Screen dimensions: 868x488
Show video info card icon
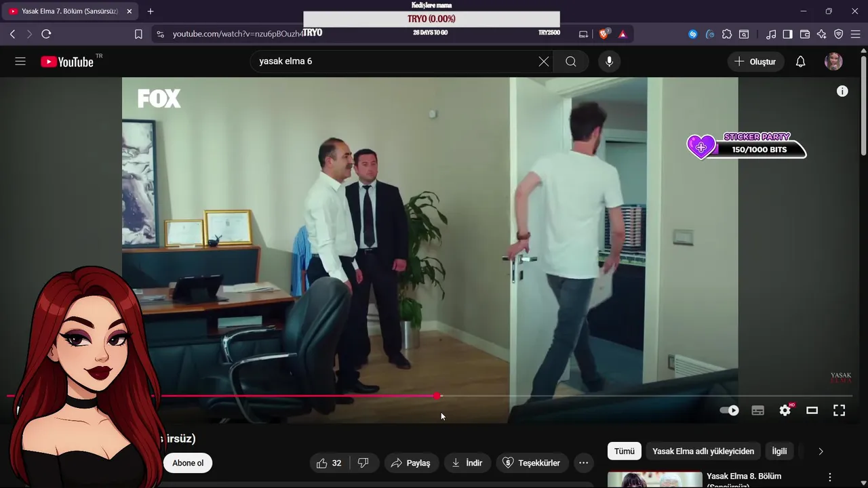click(842, 91)
